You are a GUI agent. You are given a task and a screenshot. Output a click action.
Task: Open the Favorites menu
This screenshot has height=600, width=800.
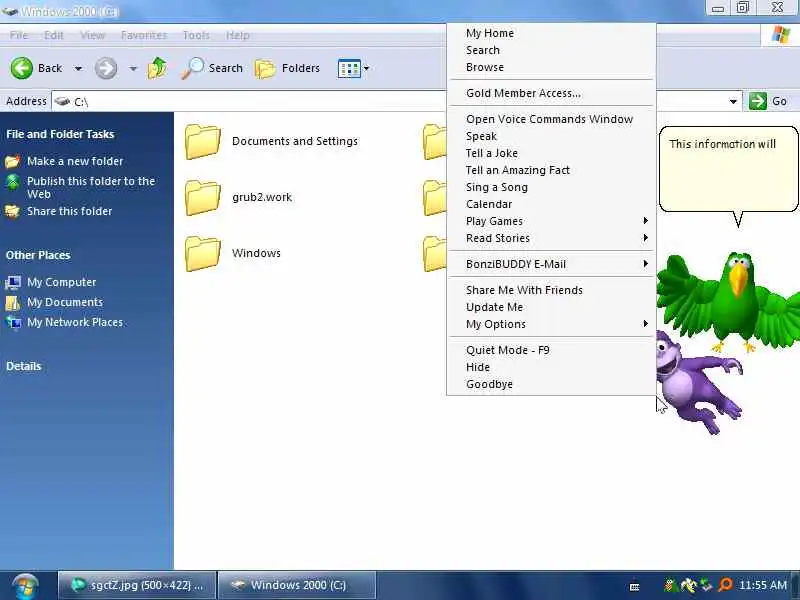pyautogui.click(x=144, y=35)
